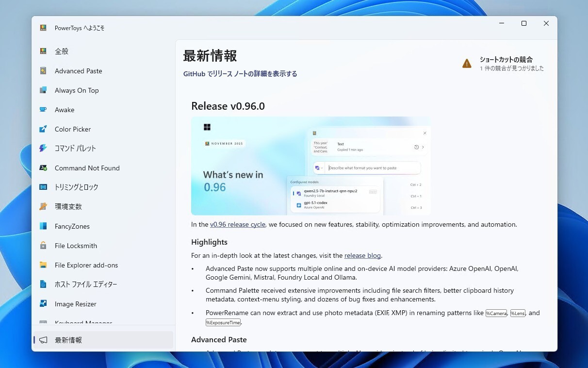
Task: Select 環境変数 in the sidebar
Action: 68,206
